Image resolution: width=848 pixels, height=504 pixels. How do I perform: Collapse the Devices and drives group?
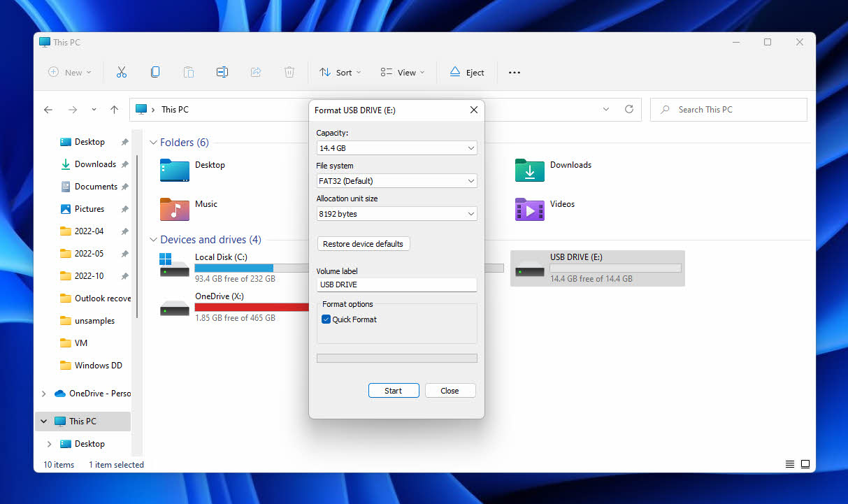[154, 240]
